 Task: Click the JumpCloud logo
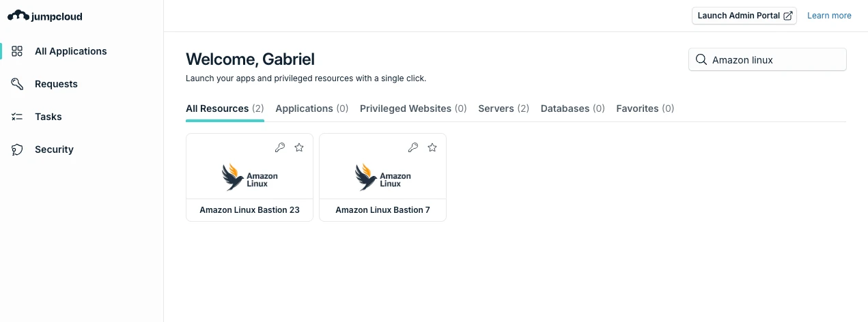[45, 16]
